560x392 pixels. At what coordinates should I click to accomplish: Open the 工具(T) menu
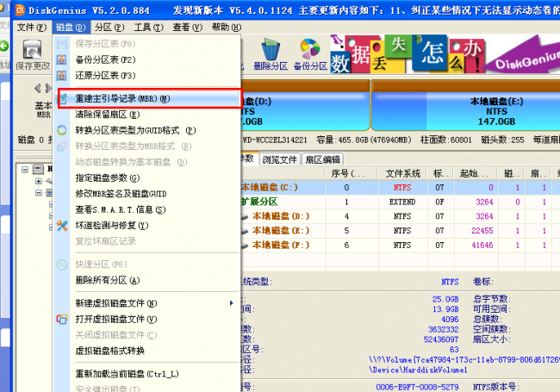pos(148,27)
